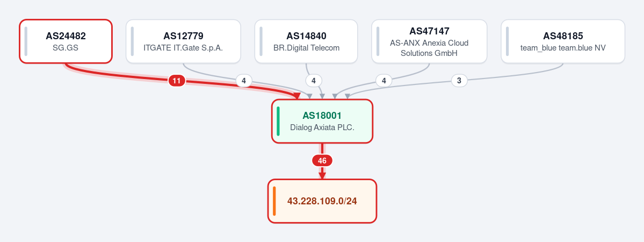The image size is (644, 242).
Task: Select the 43.228.109.0/24 prefix node
Action: (322, 201)
